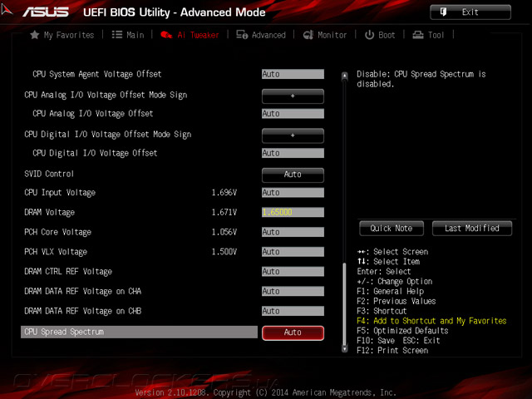Select the PCH VLX Voltage label
532x399 pixels.
[x=56, y=252]
